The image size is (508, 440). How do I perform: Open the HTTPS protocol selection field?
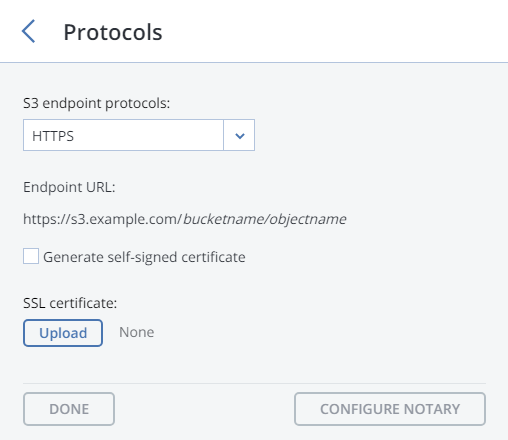139,135
